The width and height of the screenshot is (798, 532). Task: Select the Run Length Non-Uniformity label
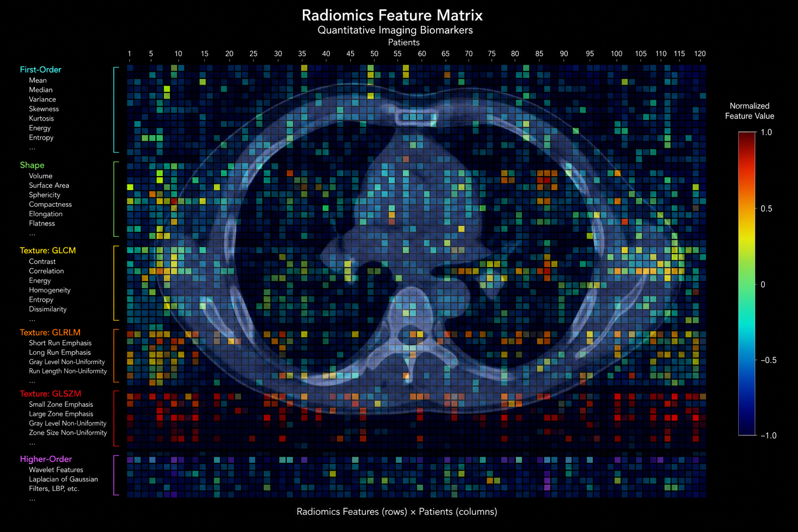pyautogui.click(x=68, y=371)
